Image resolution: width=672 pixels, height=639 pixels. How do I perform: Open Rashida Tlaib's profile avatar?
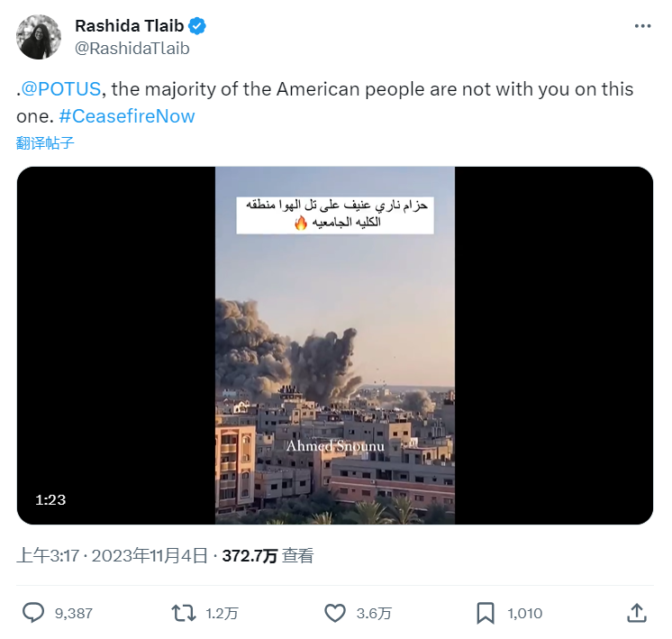[x=39, y=37]
